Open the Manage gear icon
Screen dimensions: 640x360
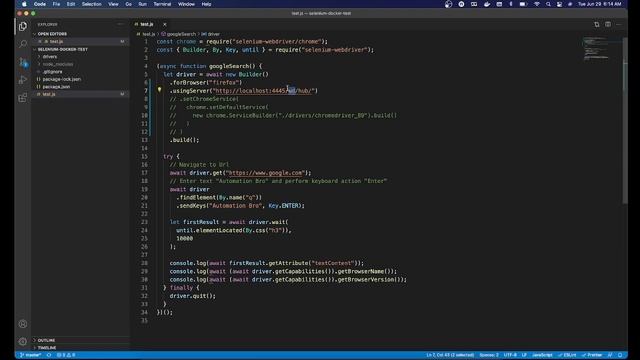pyautogui.click(x=23, y=341)
